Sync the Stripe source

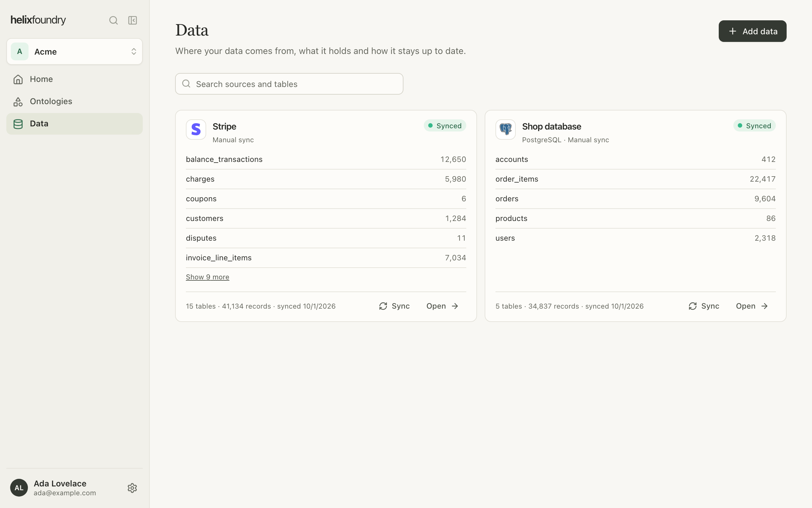394,306
